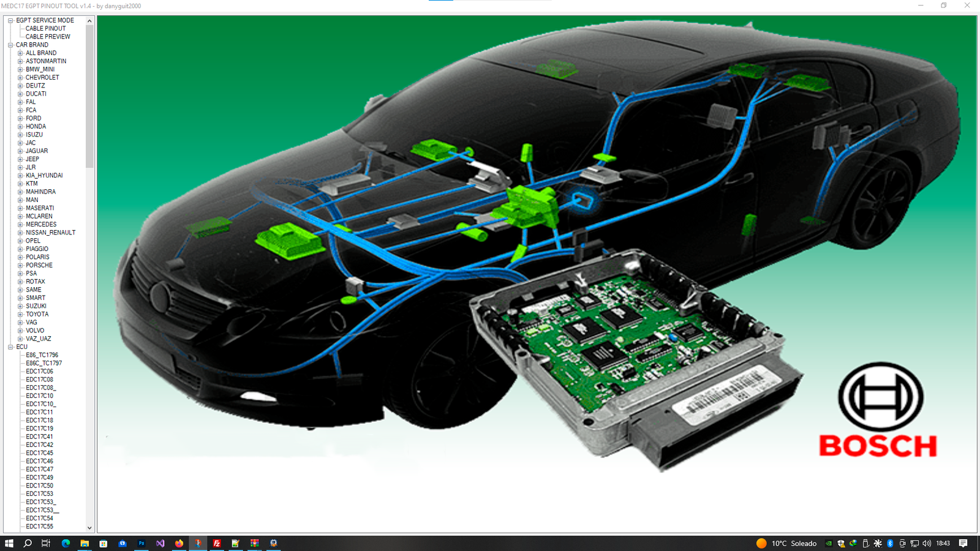Open Photoshop from the taskbar
The height and width of the screenshot is (551, 980).
click(141, 543)
